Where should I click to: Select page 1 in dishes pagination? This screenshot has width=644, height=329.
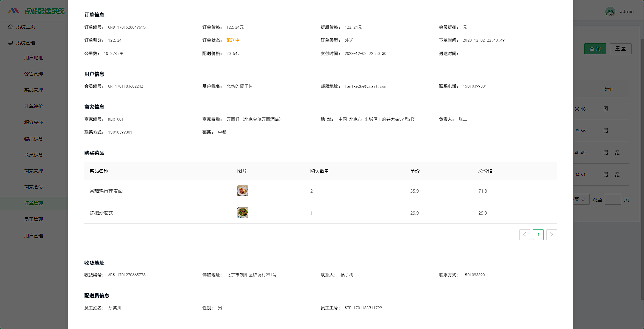pos(538,235)
